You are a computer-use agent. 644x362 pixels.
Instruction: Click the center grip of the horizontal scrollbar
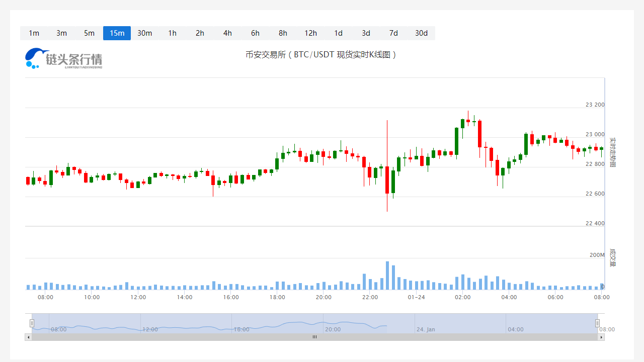click(314, 337)
